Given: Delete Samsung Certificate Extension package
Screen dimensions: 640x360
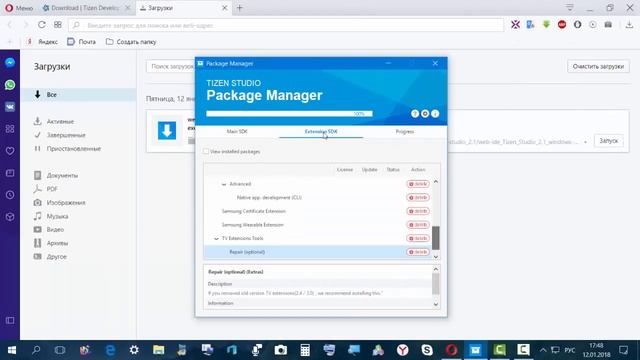Looking at the screenshot, I should tap(418, 211).
